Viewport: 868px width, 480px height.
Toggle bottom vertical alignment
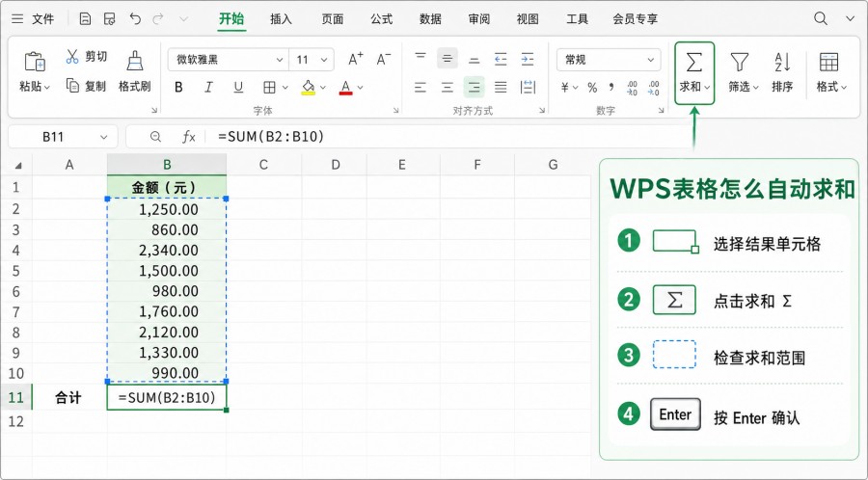coord(475,60)
